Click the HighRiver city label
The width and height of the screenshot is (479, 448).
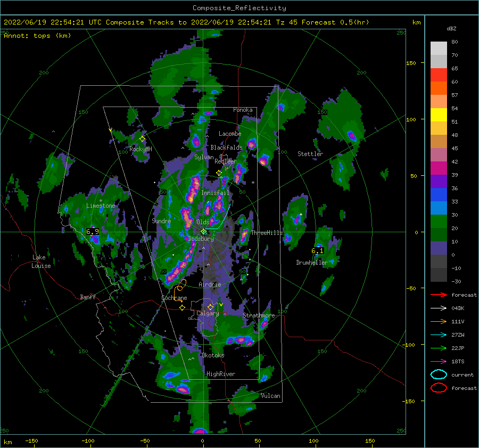click(x=221, y=374)
